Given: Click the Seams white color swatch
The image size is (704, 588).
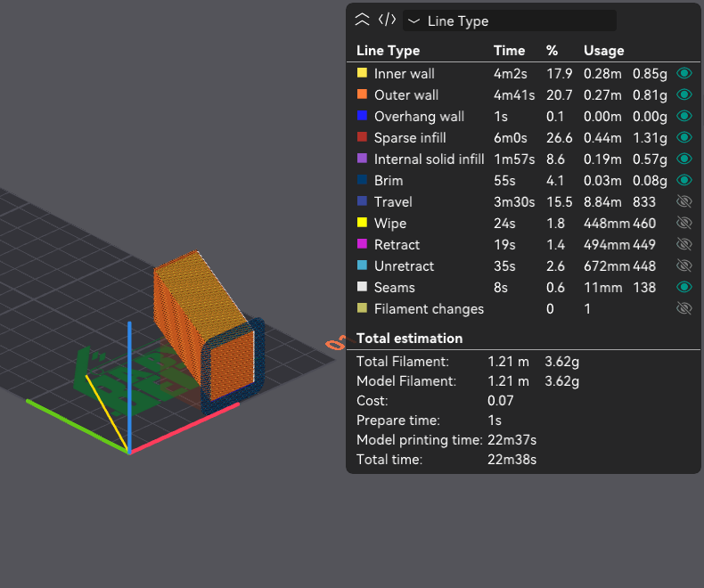Looking at the screenshot, I should click(x=362, y=286).
